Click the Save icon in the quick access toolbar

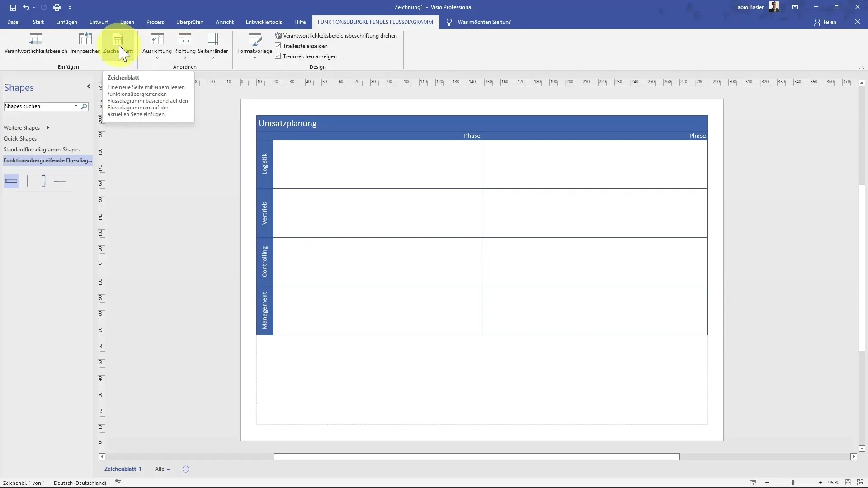point(13,7)
